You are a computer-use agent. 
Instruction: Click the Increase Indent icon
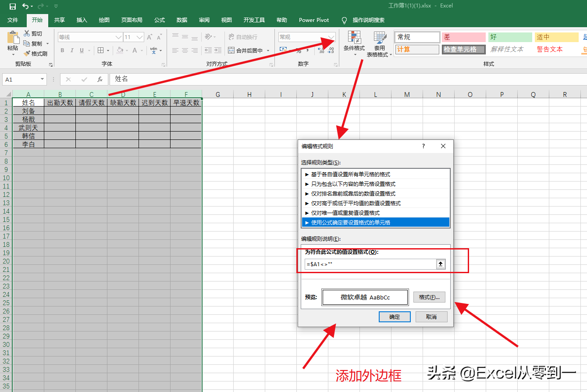pyautogui.click(x=217, y=50)
